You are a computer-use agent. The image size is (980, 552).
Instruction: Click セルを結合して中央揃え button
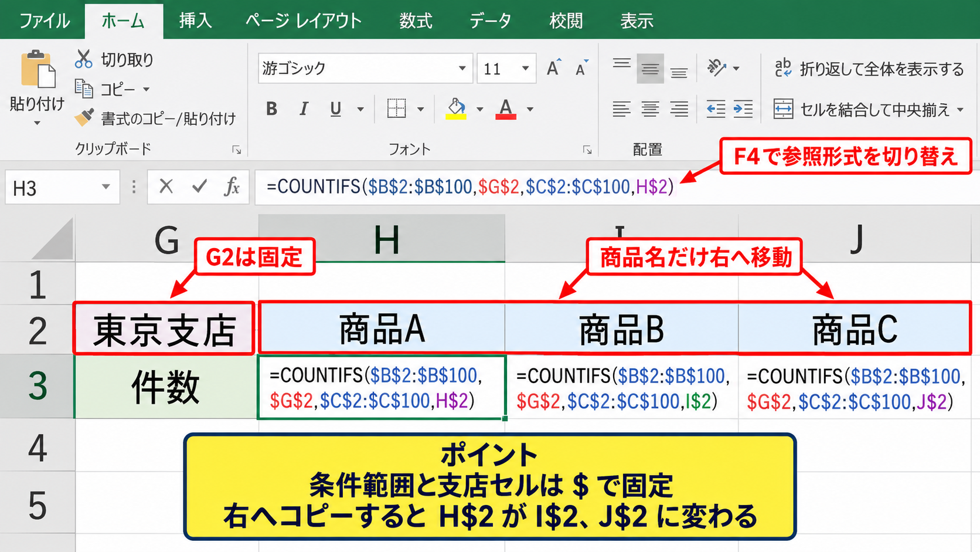pos(862,109)
